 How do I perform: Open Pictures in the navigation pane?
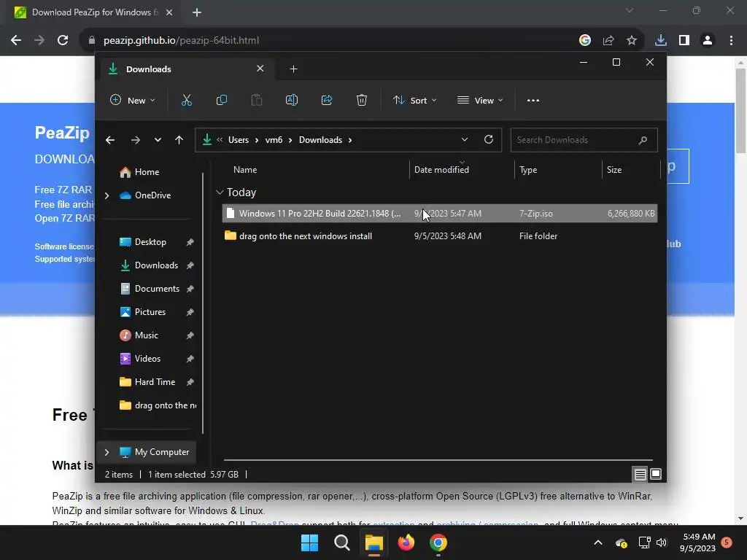point(150,312)
